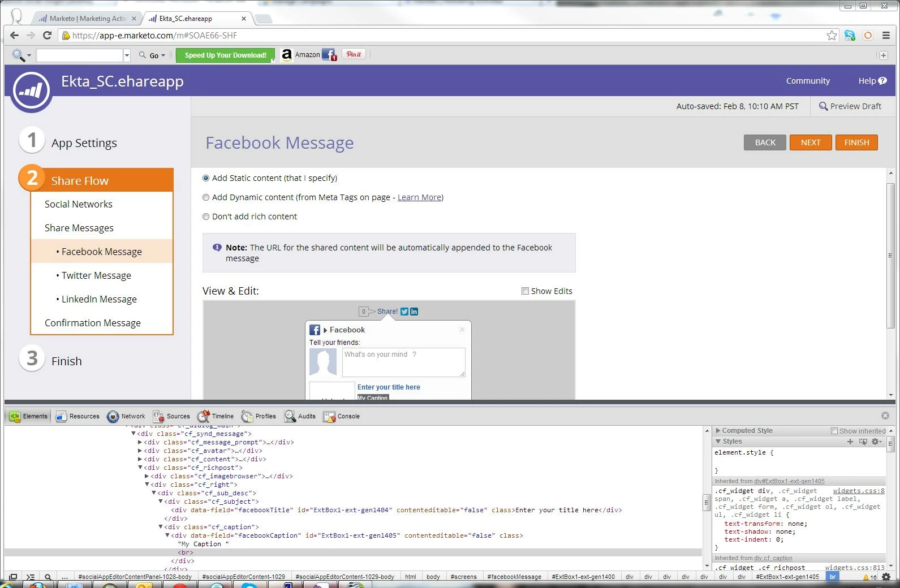Click the Twitter icon in the share preview
Image resolution: width=900 pixels, height=588 pixels.
[x=404, y=312]
